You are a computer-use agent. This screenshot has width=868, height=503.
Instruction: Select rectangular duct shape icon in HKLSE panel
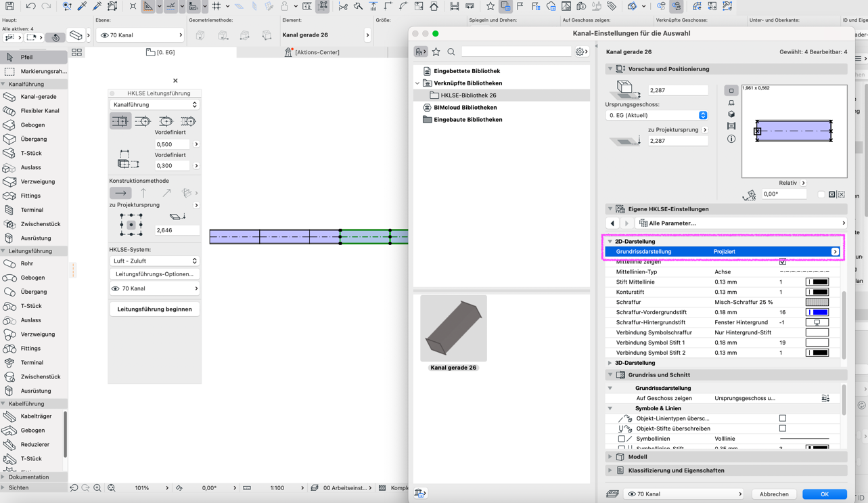point(120,121)
